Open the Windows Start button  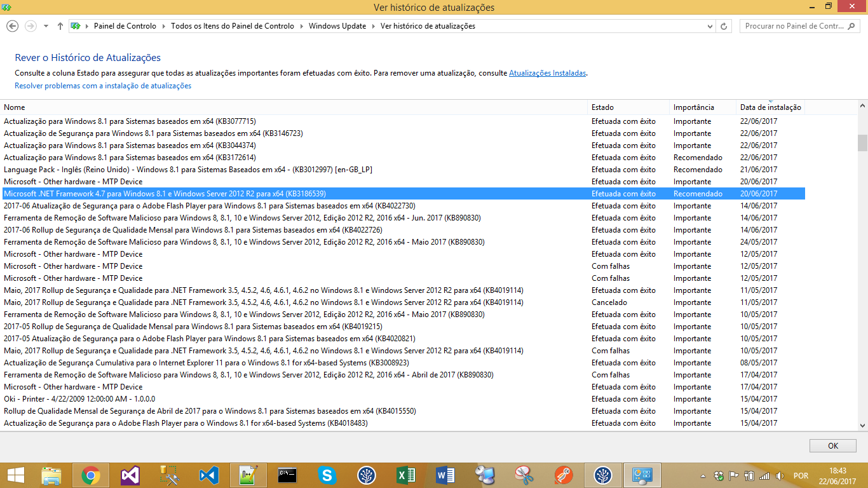point(16,475)
